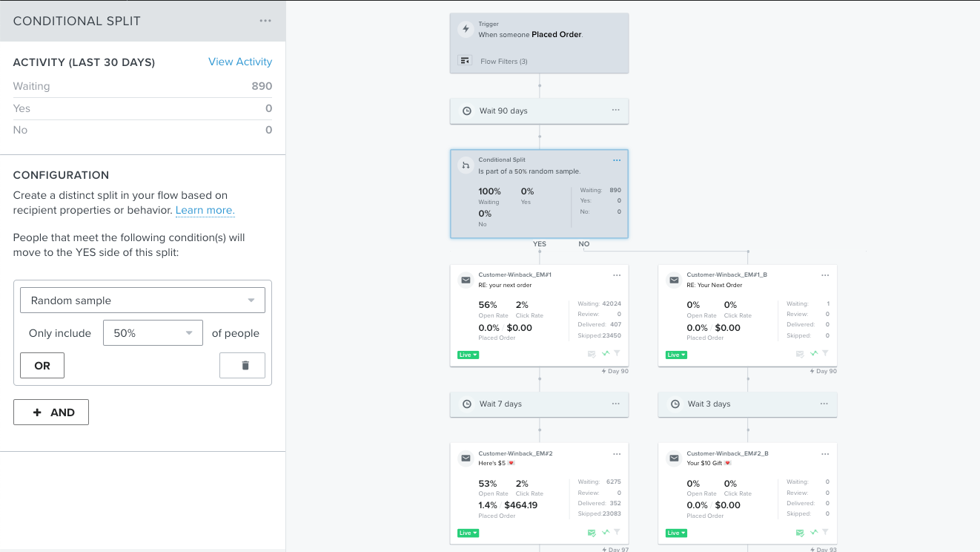Click envelope icon on Customer-Winback_EM#1 card
The width and height of the screenshot is (980, 552).
click(x=466, y=280)
